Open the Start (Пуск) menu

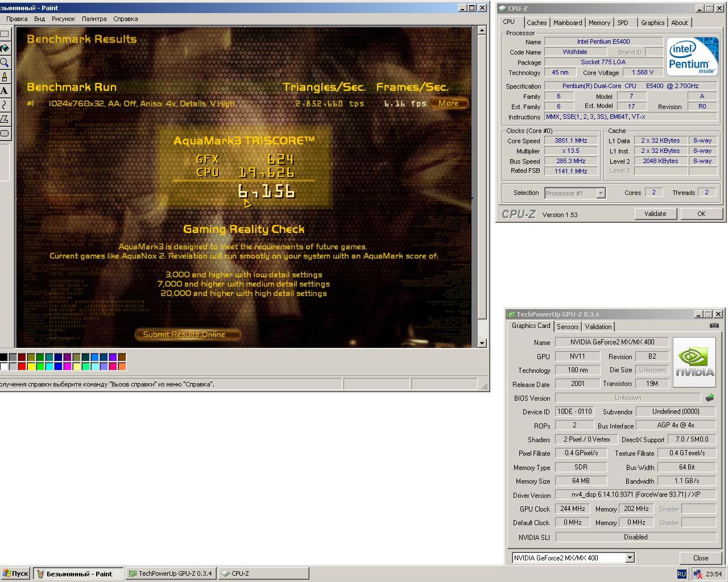[x=15, y=573]
